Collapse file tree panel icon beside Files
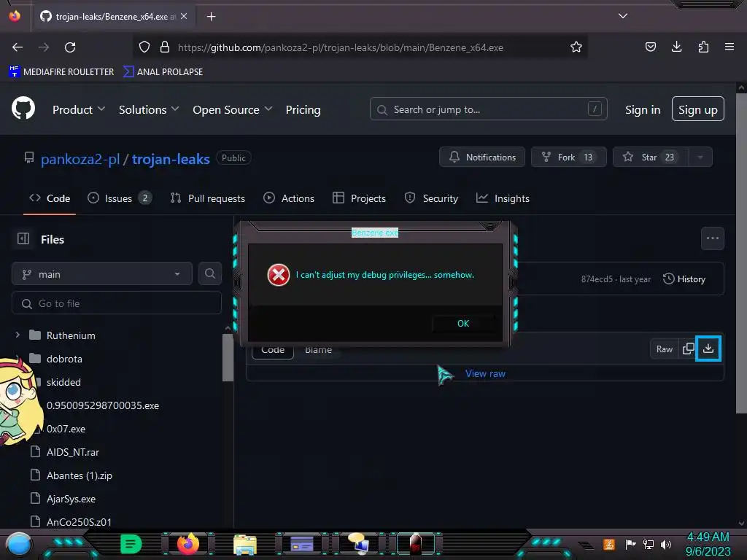 click(23, 238)
